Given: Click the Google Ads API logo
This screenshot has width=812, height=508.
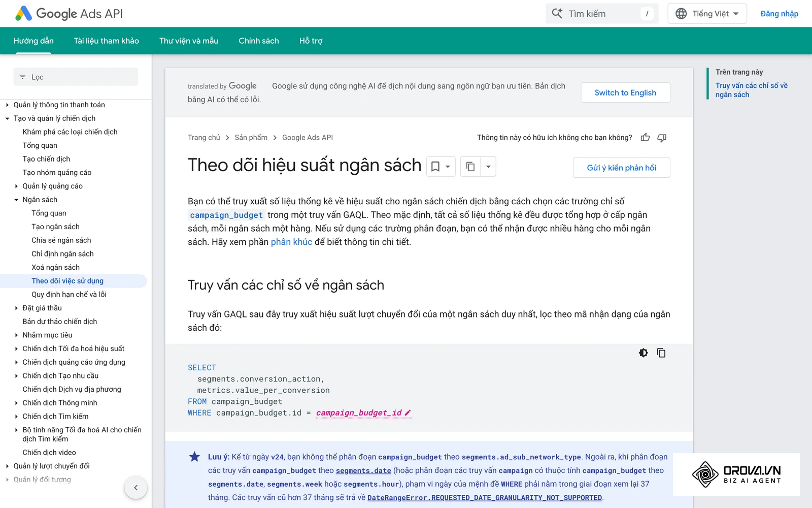Looking at the screenshot, I should (69, 14).
